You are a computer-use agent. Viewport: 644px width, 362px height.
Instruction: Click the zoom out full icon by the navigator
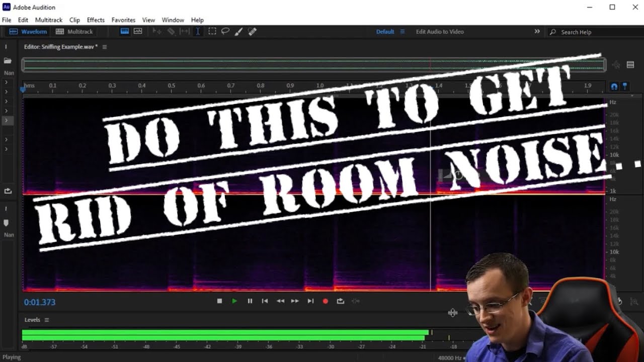coord(616,65)
